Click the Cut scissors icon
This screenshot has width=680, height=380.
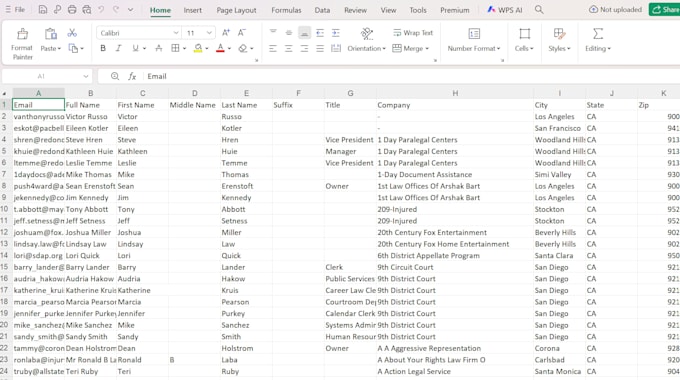coord(72,33)
